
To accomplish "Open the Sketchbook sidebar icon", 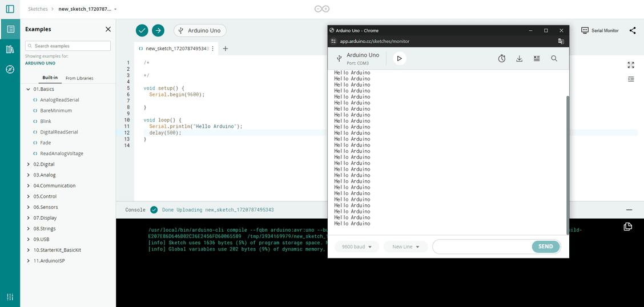I will (10, 29).
